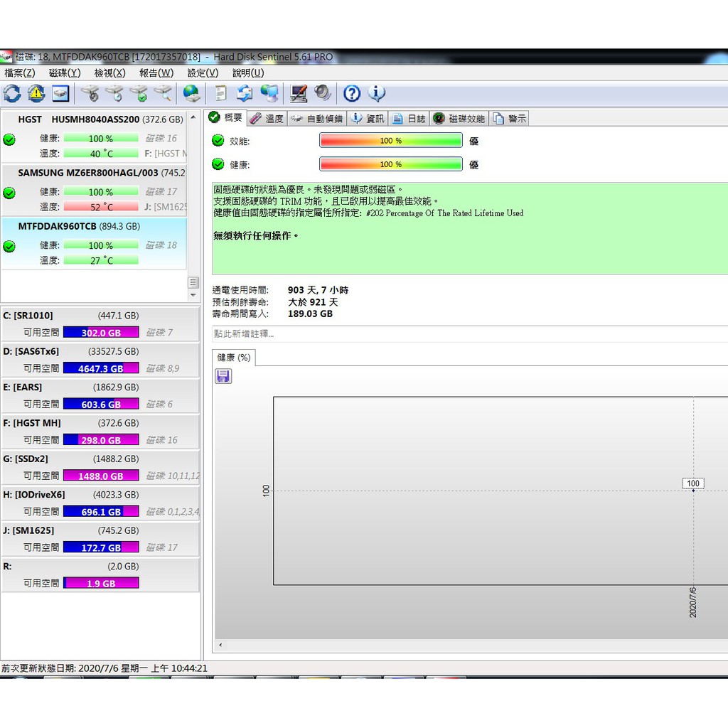Open the 設定(V) menu
The width and height of the screenshot is (728, 728).
203,73
